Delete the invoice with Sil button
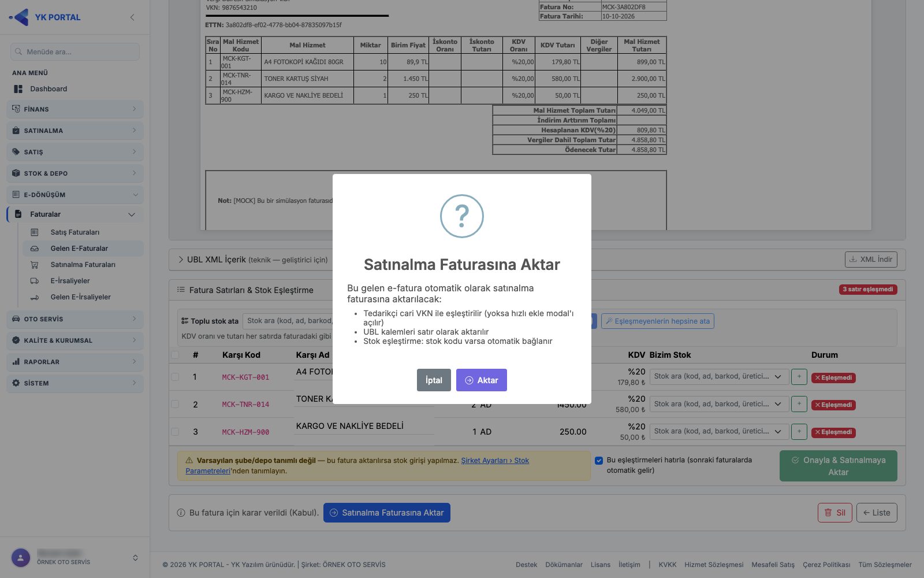924x578 pixels. 835,513
